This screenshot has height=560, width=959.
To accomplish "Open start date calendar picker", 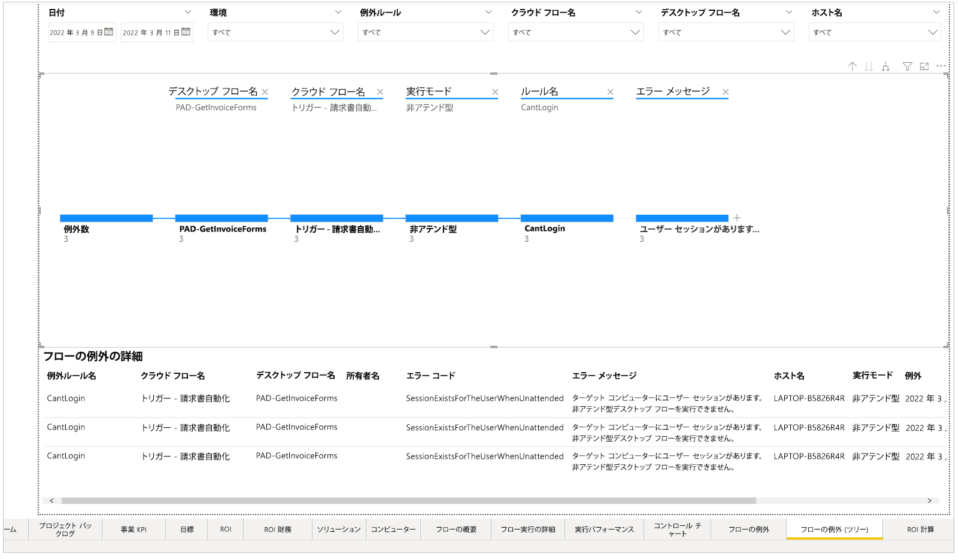I will 108,32.
